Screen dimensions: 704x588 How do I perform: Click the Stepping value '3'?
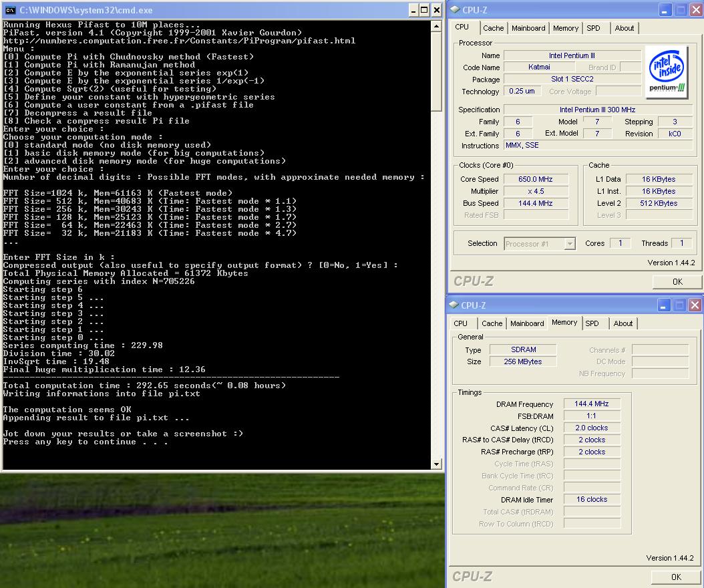[675, 122]
